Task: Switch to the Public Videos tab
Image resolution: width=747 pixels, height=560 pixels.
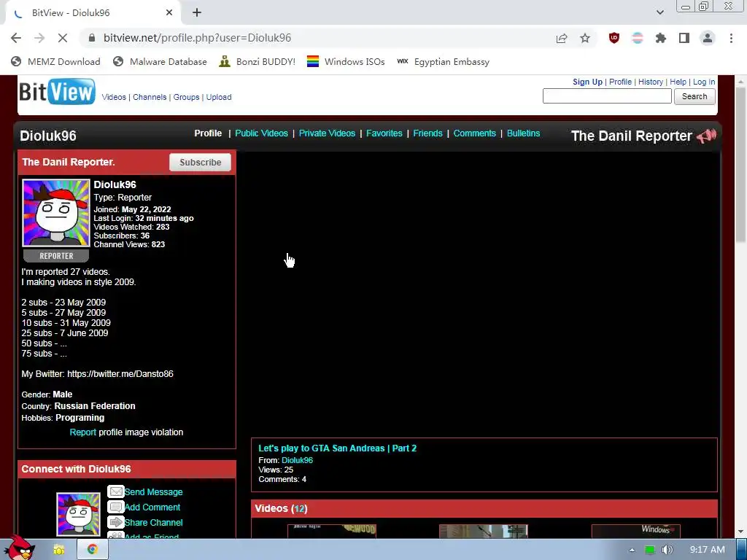Action: tap(262, 133)
